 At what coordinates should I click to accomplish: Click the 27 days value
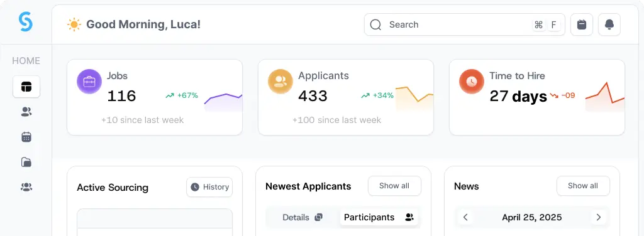518,96
